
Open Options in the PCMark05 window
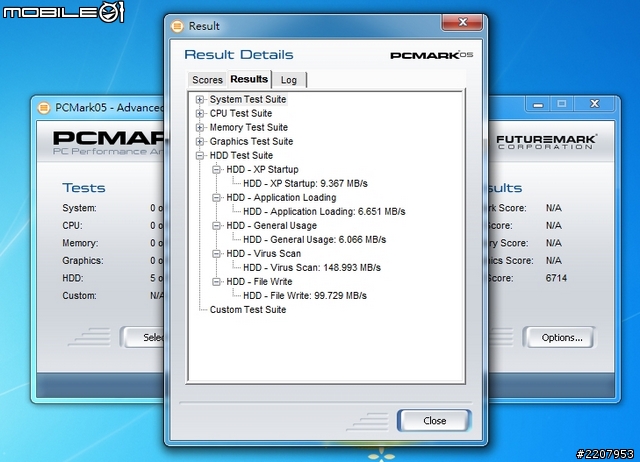[562, 338]
